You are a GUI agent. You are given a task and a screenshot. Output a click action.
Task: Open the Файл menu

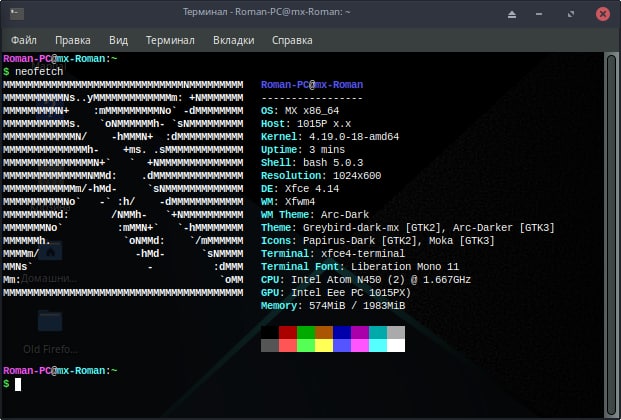(x=24, y=40)
